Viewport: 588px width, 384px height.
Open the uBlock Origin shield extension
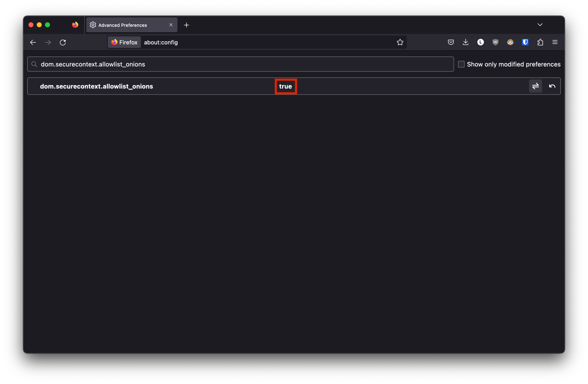[x=496, y=42]
